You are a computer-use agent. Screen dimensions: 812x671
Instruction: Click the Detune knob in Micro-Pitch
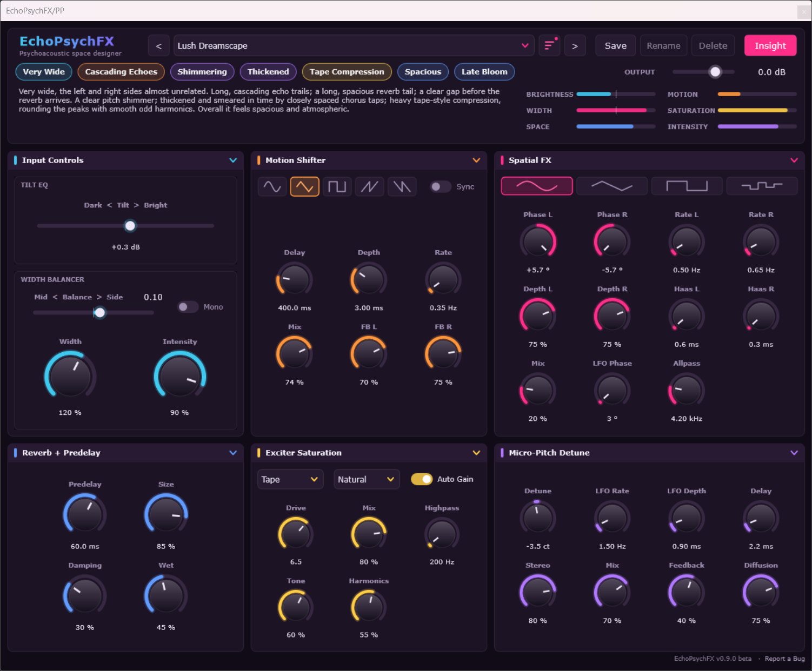(x=538, y=518)
